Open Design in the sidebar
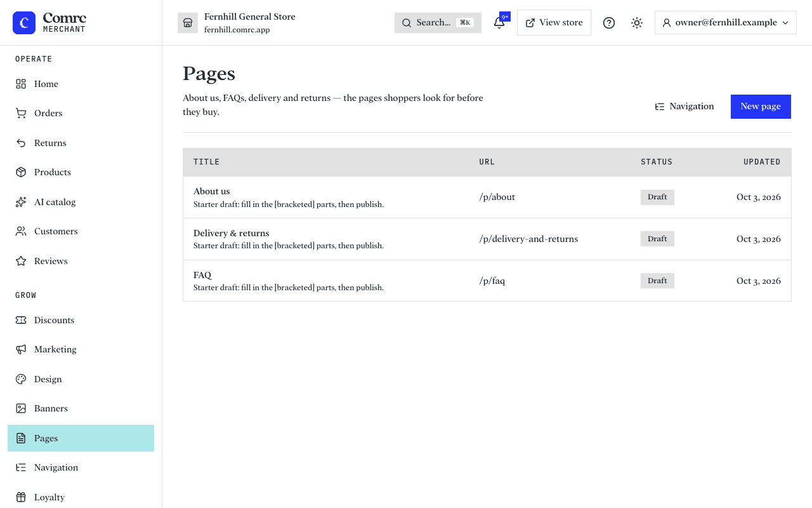This screenshot has width=812, height=508. pos(81,379)
